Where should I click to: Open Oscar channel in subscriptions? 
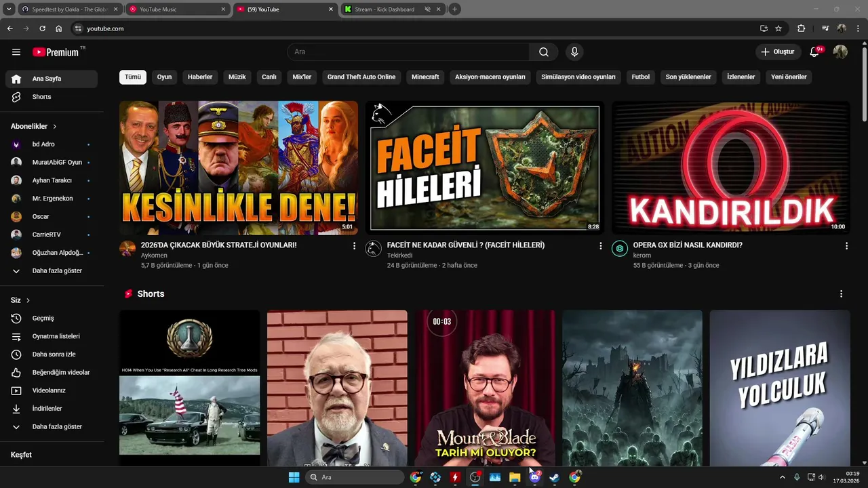point(52,216)
